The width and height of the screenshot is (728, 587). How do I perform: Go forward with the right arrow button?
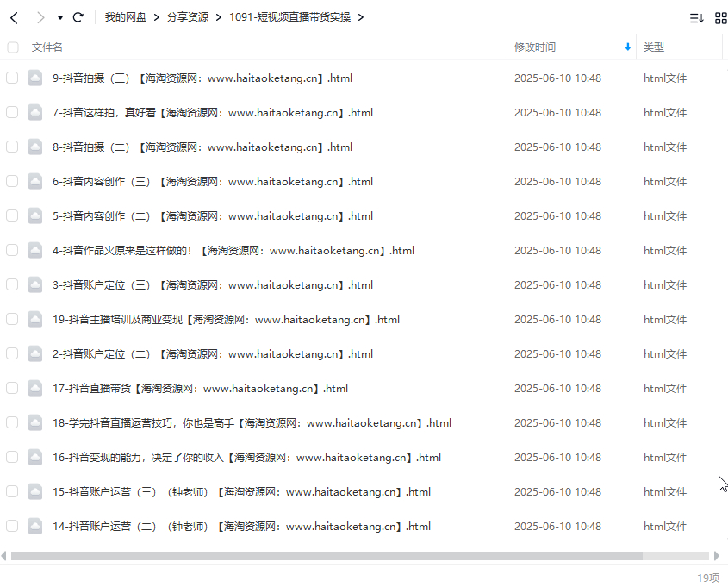pyautogui.click(x=40, y=17)
